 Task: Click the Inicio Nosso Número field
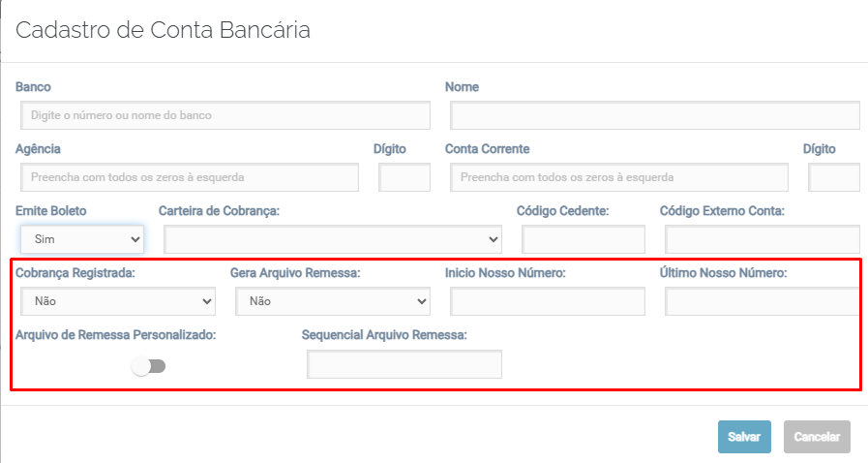click(547, 301)
